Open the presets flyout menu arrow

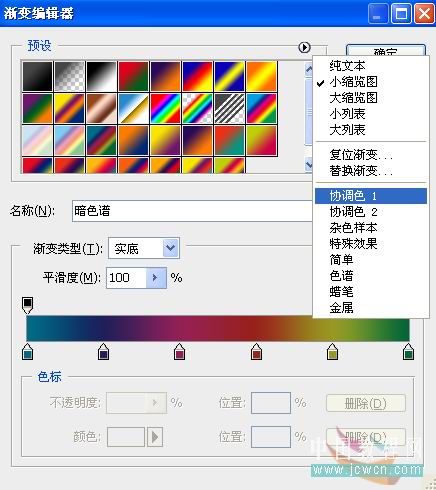(304, 47)
